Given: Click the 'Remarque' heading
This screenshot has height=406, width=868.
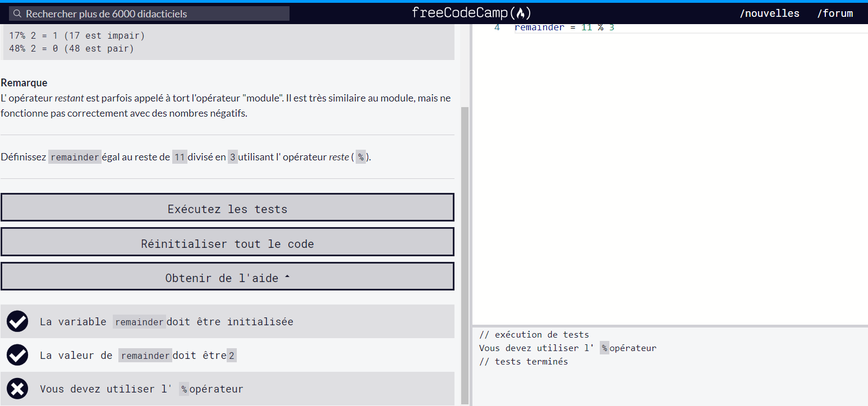Looking at the screenshot, I should pyautogui.click(x=24, y=83).
